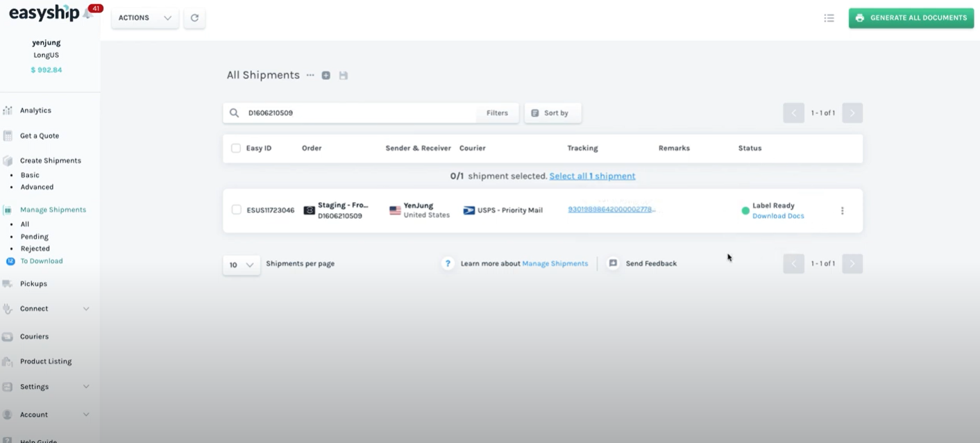The width and height of the screenshot is (980, 443).
Task: Toggle the select-all checkbox in table header
Action: click(236, 149)
